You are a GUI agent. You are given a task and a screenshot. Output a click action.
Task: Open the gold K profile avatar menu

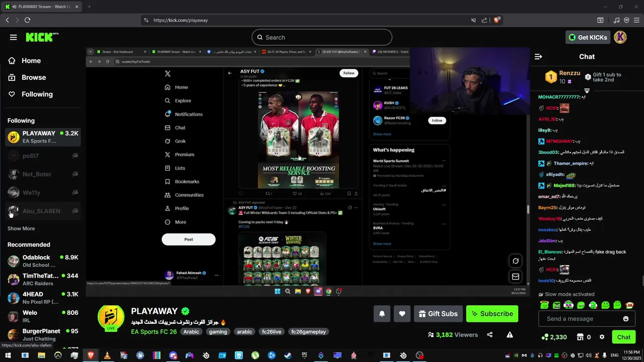coord(620,37)
